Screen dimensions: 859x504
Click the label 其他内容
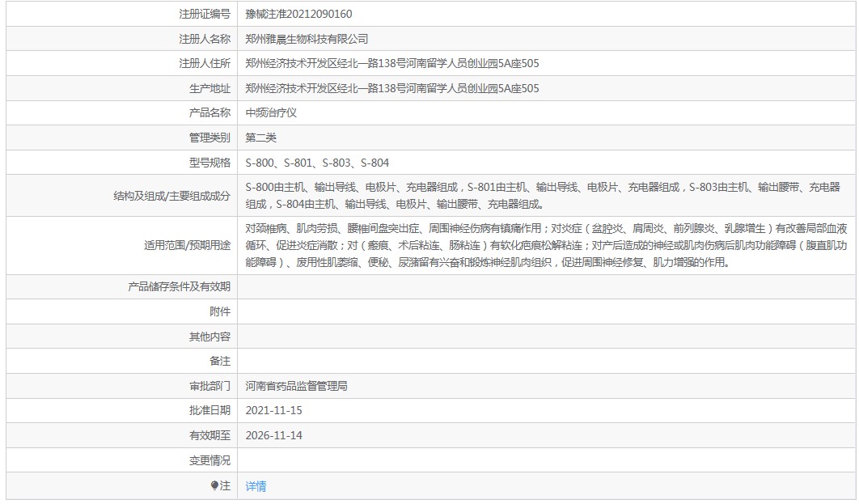209,337
